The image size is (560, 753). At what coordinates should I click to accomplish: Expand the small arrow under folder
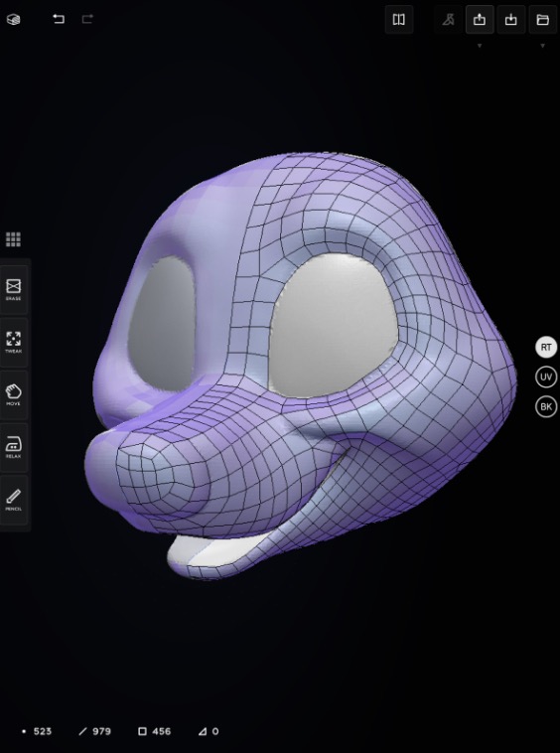[543, 46]
